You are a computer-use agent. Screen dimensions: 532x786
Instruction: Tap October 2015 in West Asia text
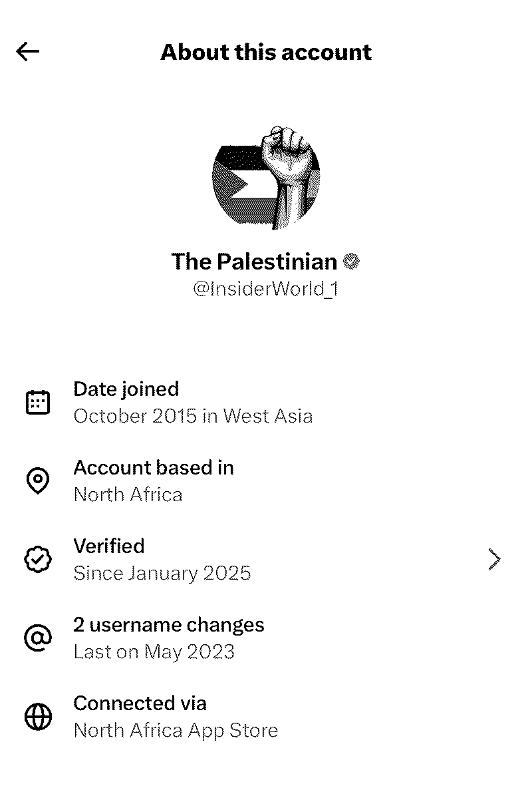tap(193, 416)
